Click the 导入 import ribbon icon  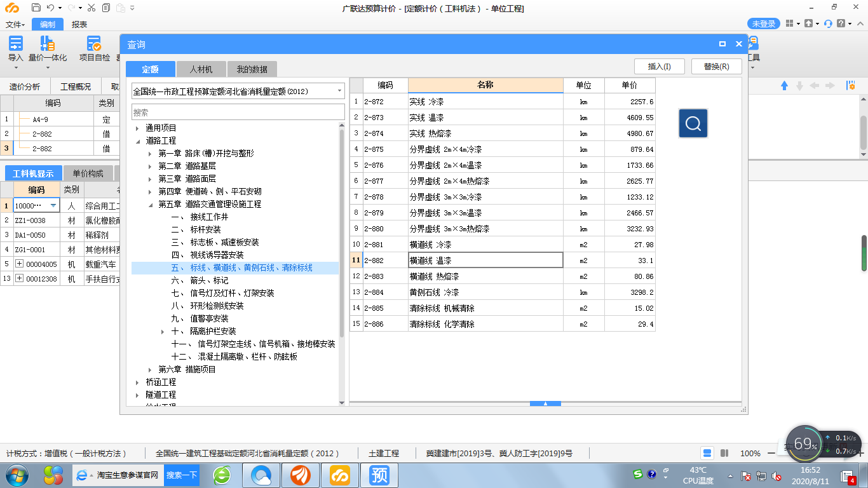[16, 43]
